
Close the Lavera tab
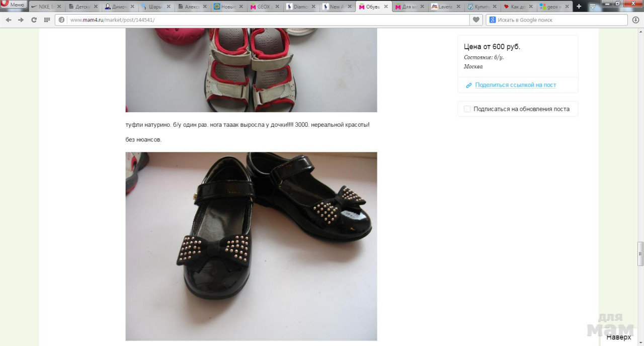click(458, 7)
